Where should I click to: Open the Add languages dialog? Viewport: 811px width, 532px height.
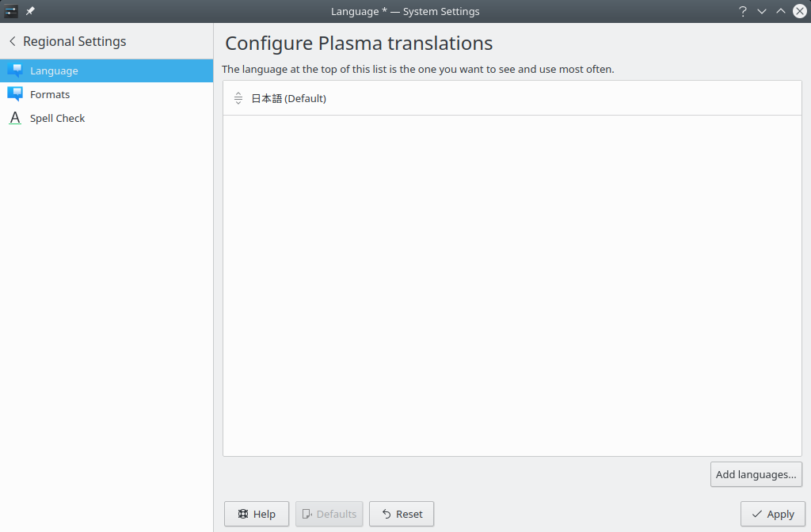756,474
